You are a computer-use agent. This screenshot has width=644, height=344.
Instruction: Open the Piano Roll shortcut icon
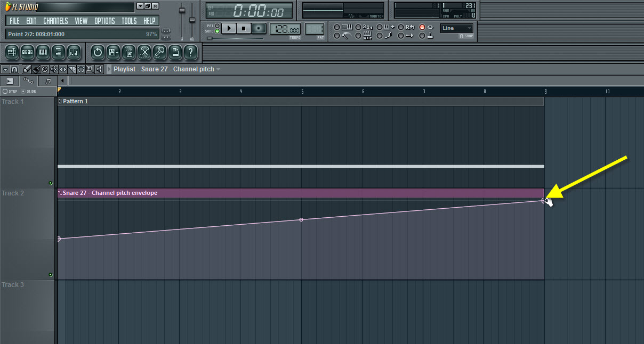[43, 52]
